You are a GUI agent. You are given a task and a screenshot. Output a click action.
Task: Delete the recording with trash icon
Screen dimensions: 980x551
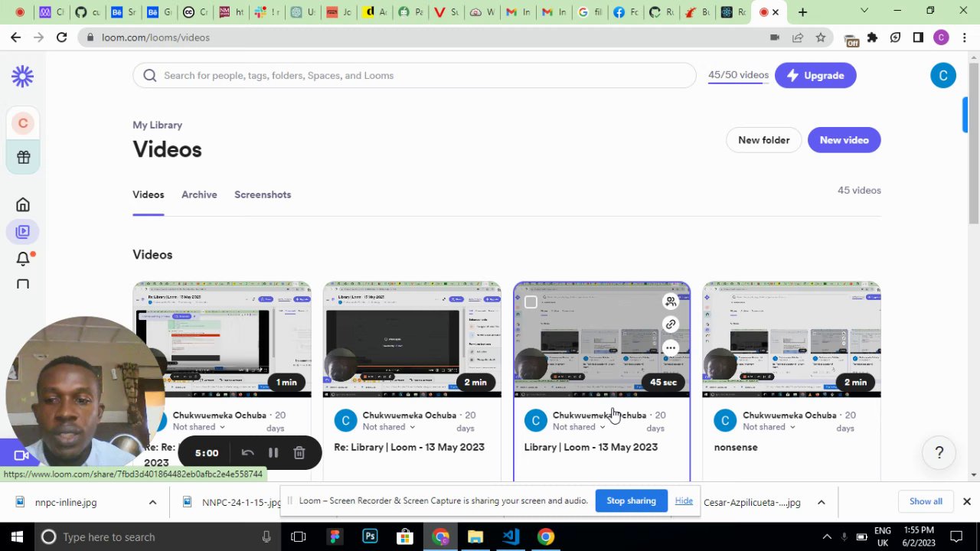pos(299,453)
